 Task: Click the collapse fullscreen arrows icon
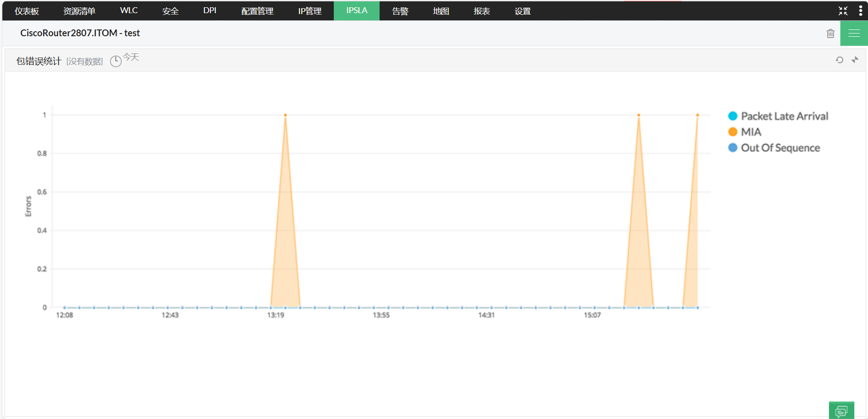click(x=843, y=11)
